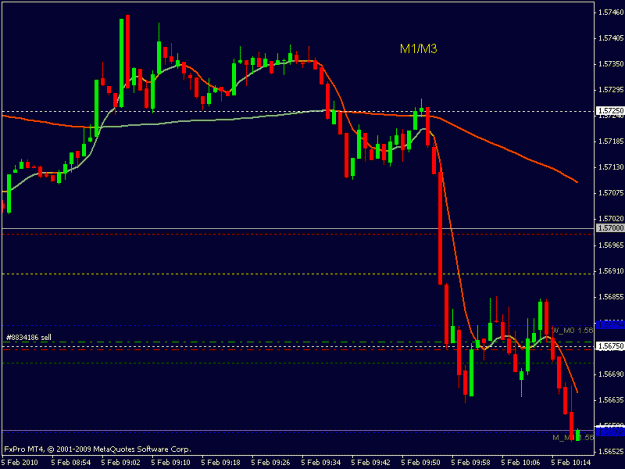Click the 1.57075 price scale value

coord(611,193)
